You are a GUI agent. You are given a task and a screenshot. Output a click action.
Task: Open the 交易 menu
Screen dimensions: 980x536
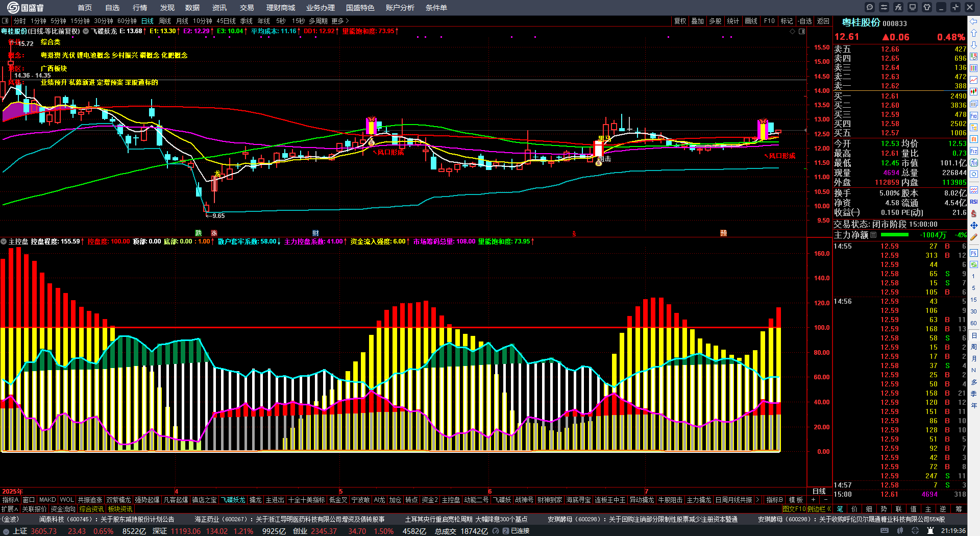coord(247,8)
